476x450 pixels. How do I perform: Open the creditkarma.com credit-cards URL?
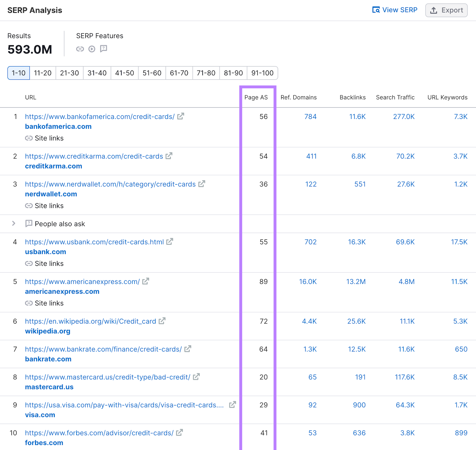point(94,156)
